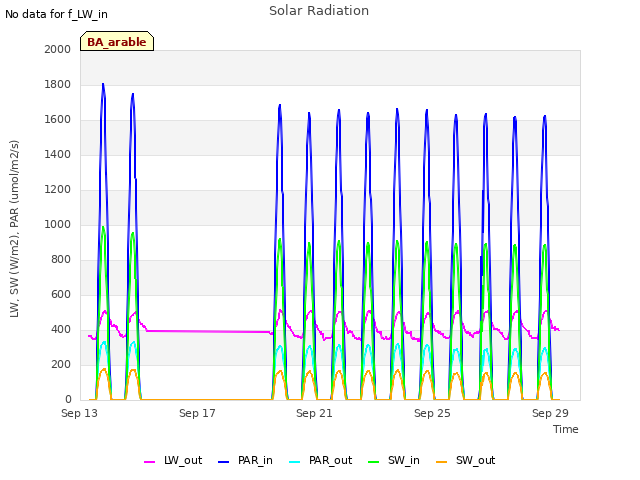Image resolution: width=640 pixels, height=480 pixels.
Task: Click the LW_out legend label
Action: 183,460
